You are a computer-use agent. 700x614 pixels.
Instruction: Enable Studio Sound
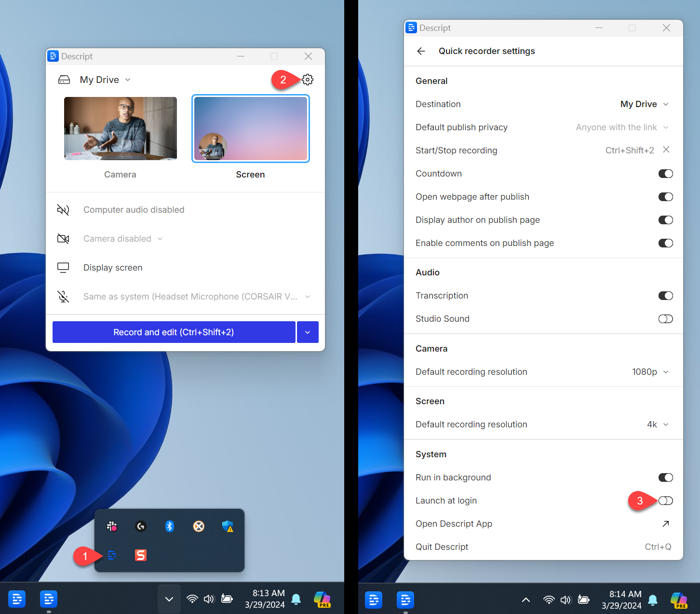[x=665, y=319]
